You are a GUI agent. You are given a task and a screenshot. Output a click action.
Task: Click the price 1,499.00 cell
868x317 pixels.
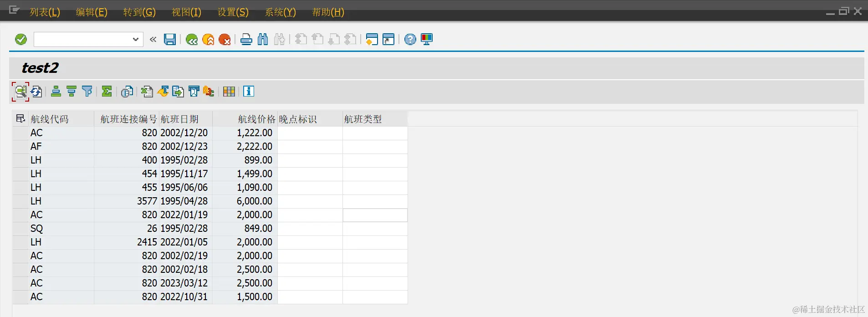click(x=245, y=174)
